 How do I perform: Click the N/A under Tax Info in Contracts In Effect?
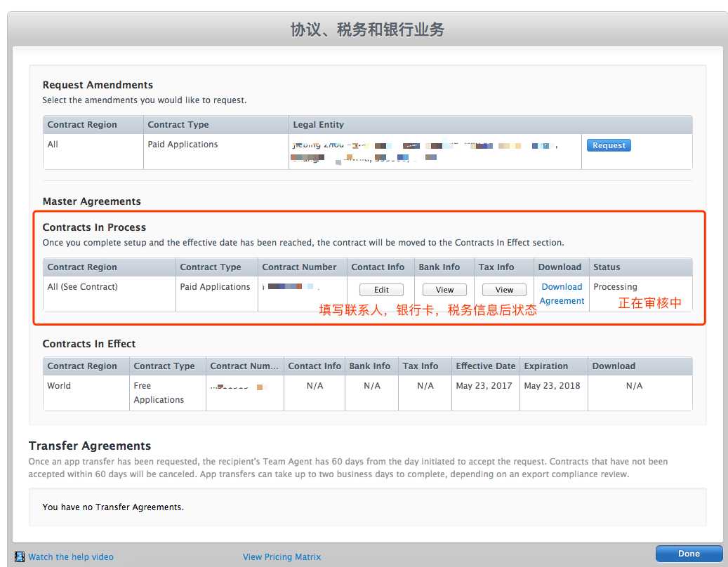click(425, 385)
